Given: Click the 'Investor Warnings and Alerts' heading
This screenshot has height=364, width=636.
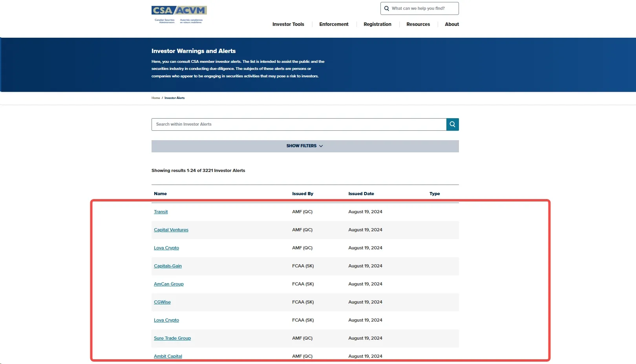Looking at the screenshot, I should click(194, 51).
